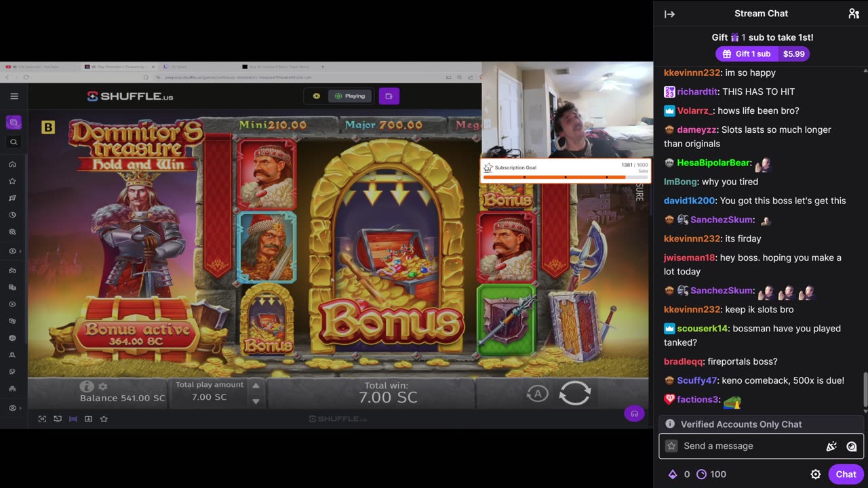Decrease the total play amount

(256, 401)
